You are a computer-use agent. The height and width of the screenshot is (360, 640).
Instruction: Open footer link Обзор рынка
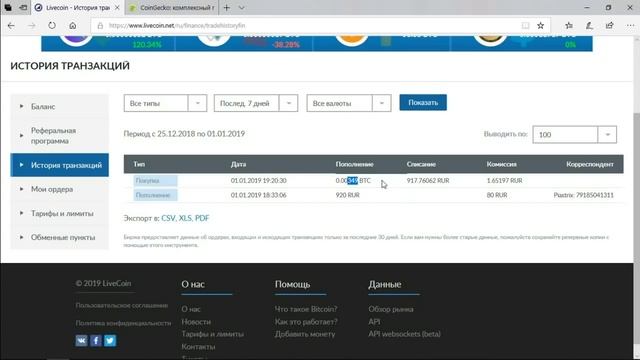391,309
